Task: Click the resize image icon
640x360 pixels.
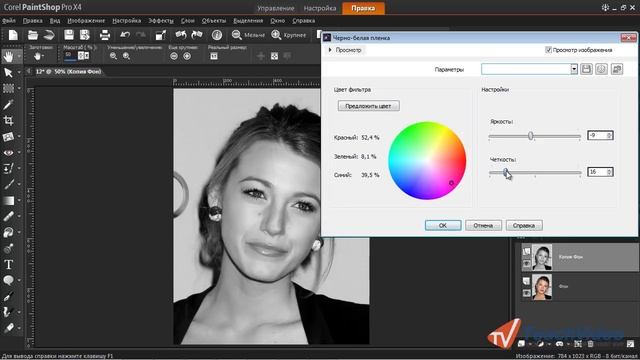Action: pyautogui.click(x=160, y=36)
